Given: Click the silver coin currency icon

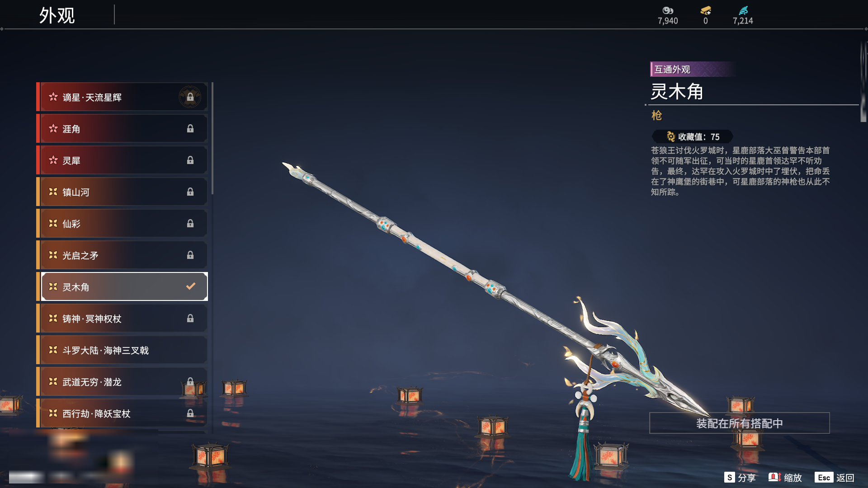Looking at the screenshot, I should coord(668,10).
